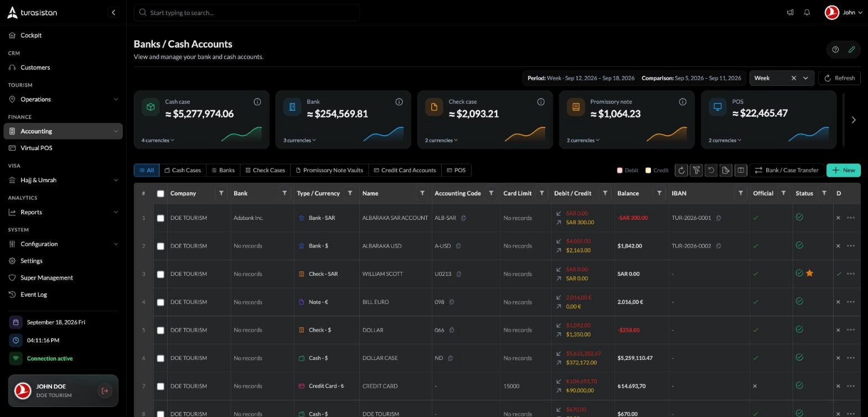Click the green edit pencil icon
The width and height of the screenshot is (868, 417).
click(852, 50)
